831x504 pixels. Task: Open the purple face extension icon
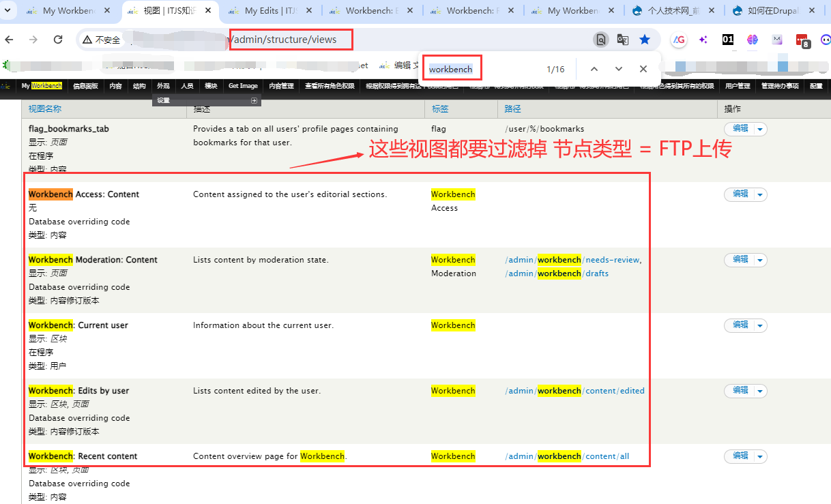(777, 40)
